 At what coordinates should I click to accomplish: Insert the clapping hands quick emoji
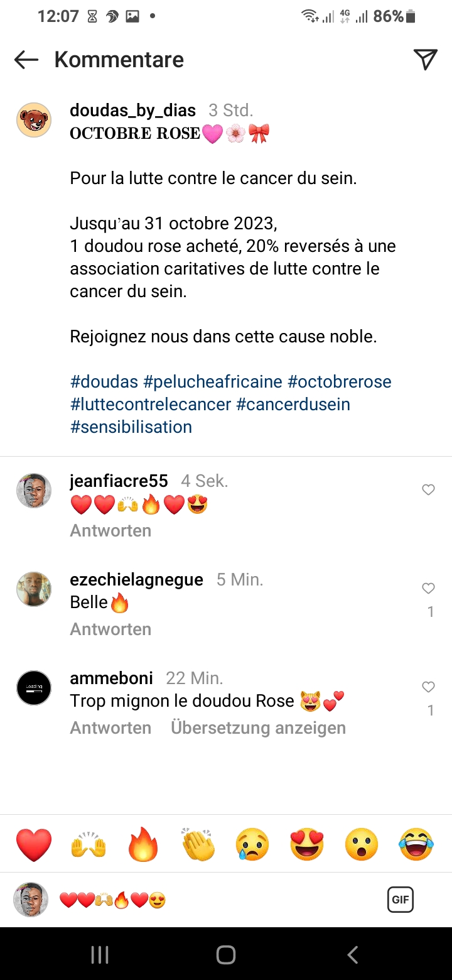point(198,844)
